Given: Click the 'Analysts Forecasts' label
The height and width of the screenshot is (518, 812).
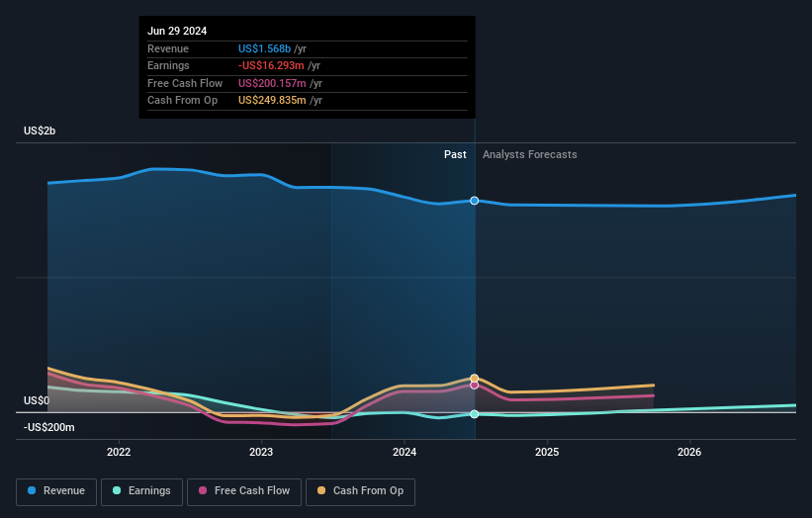Looking at the screenshot, I should coord(530,154).
